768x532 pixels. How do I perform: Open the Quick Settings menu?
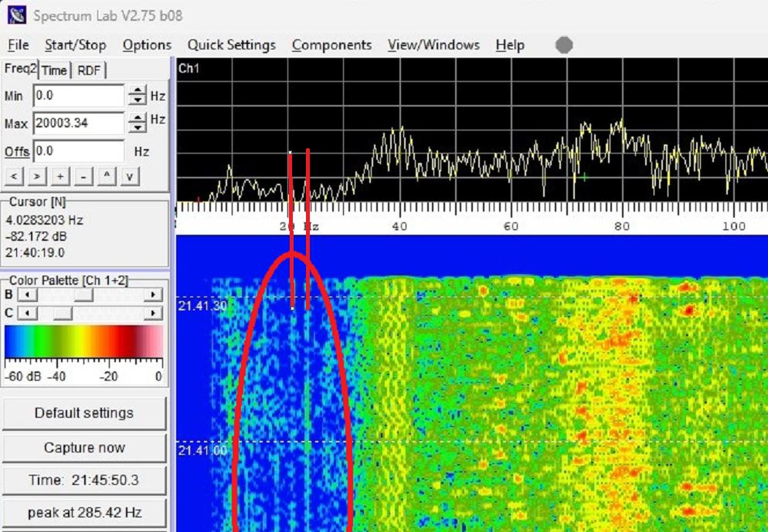pos(232,45)
